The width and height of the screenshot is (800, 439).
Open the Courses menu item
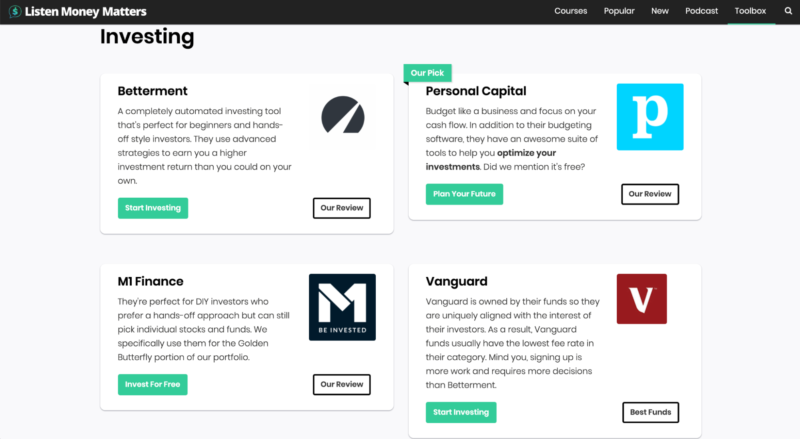tap(571, 11)
